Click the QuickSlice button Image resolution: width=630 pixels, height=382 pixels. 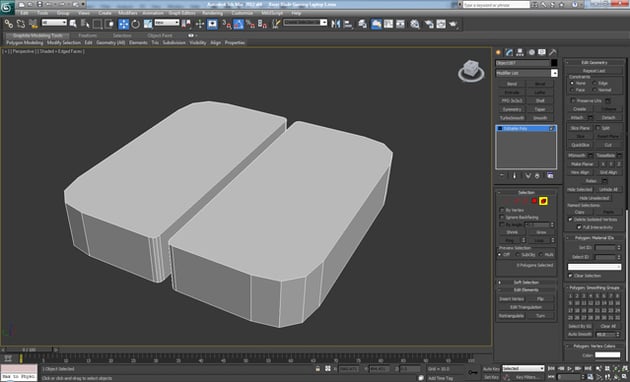click(580, 145)
